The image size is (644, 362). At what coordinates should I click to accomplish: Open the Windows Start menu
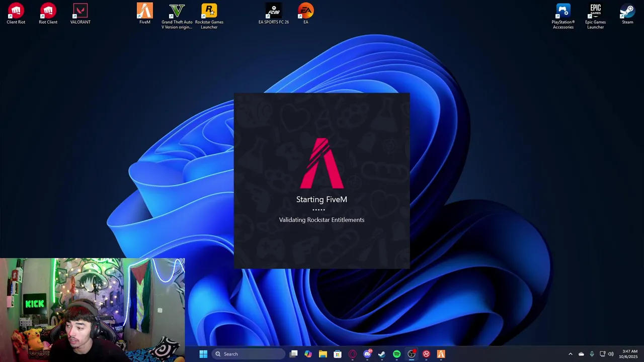point(203,354)
